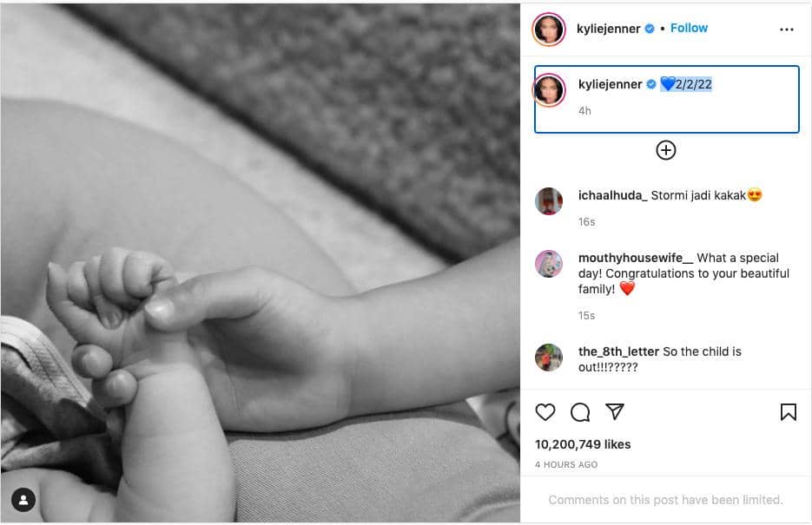Show tagged people icon on photo
812x525 pixels.
(23, 500)
